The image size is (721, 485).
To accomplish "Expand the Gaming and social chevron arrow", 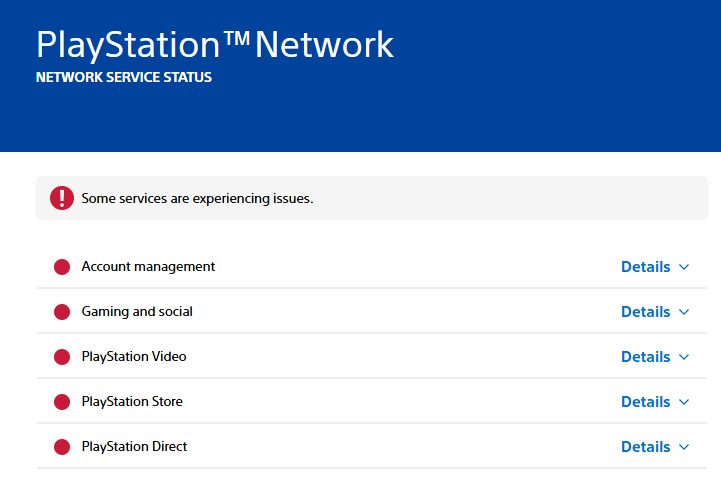I will tap(684, 312).
